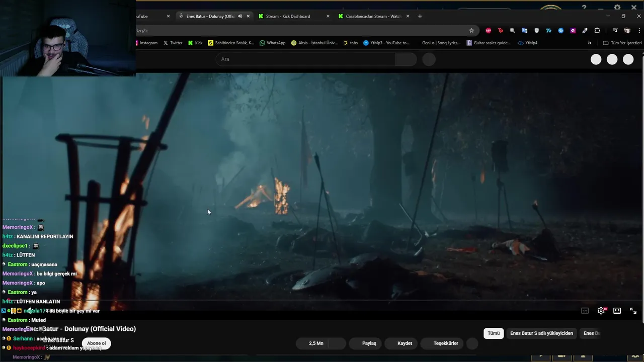This screenshot has width=644, height=362.
Task: Open the WhatsApp bookmark
Action: coord(272,43)
